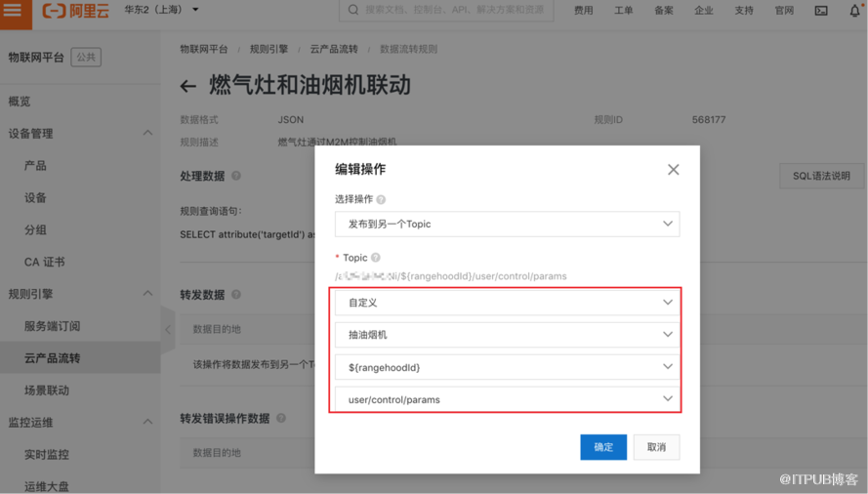Click the search magnifier icon
The width and height of the screenshot is (868, 494).
[352, 11]
